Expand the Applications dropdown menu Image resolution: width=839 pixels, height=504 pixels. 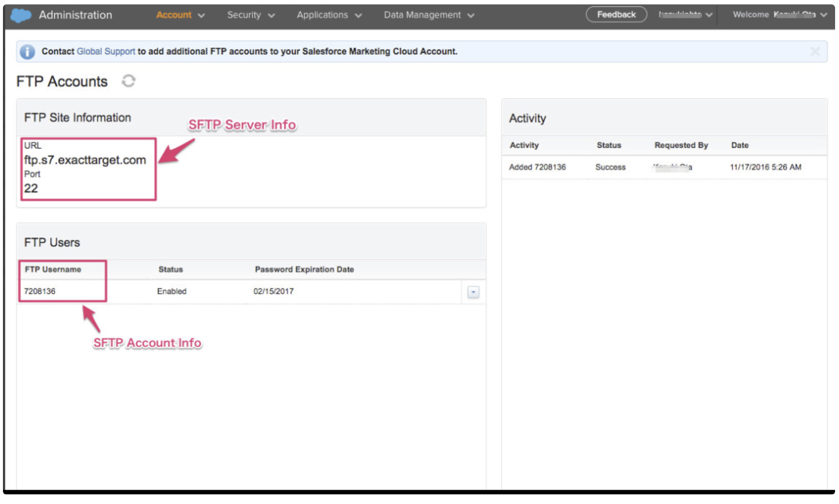point(329,15)
